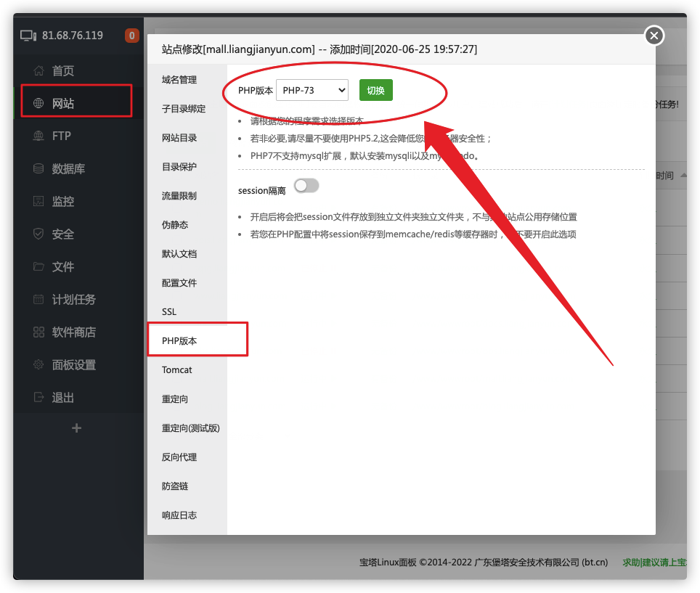The image size is (700, 593).
Task: Open the 子目录绑定 tab
Action: pos(184,109)
